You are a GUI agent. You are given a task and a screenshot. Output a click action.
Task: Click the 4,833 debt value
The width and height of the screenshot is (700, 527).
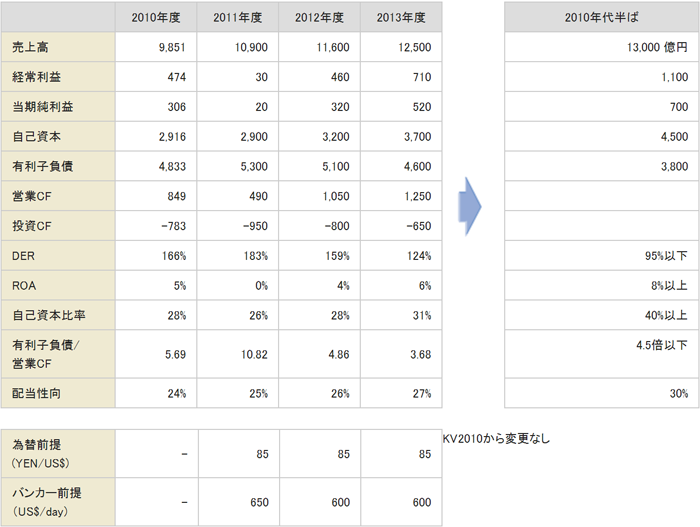172,167
